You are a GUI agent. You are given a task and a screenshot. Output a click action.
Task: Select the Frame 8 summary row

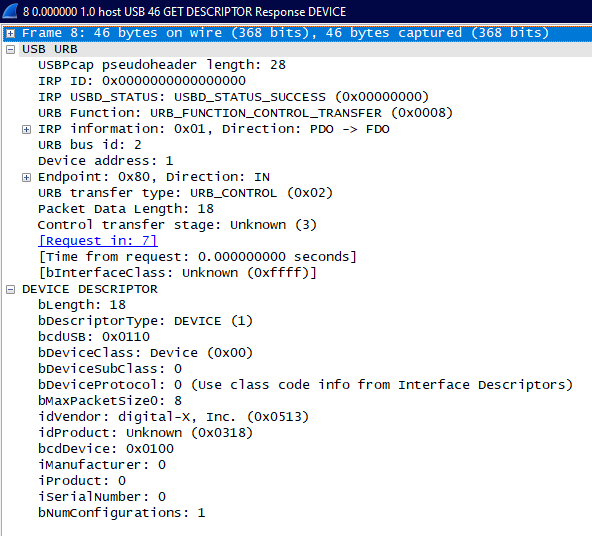click(x=298, y=33)
